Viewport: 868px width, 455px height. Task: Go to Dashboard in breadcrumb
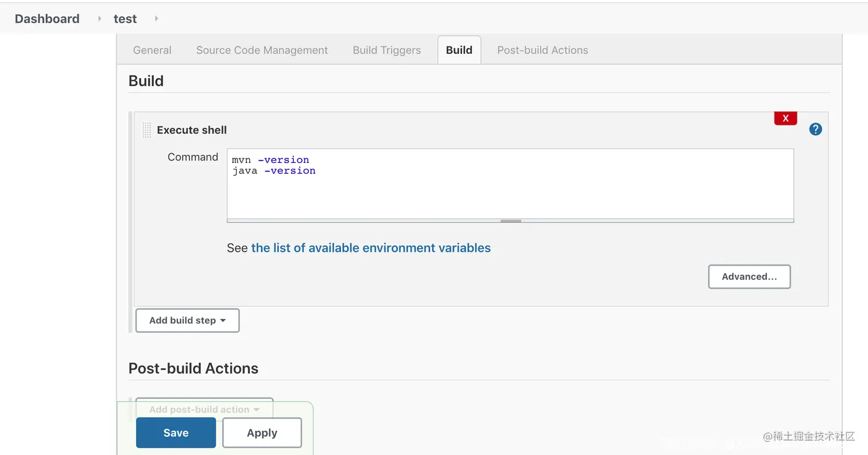pyautogui.click(x=47, y=18)
